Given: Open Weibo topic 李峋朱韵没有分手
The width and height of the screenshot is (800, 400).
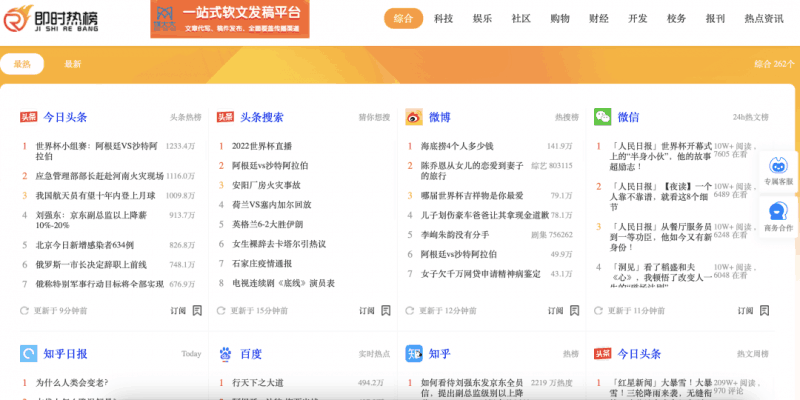Looking at the screenshot, I should click(x=455, y=235).
